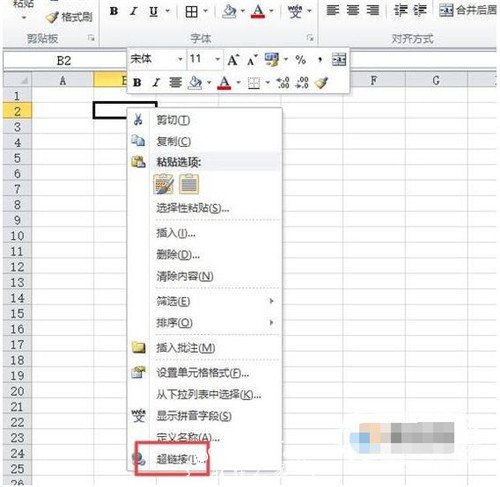The image size is (500, 487).
Task: Expand ribbon Font Color dropdown arrow
Action: 272,11
